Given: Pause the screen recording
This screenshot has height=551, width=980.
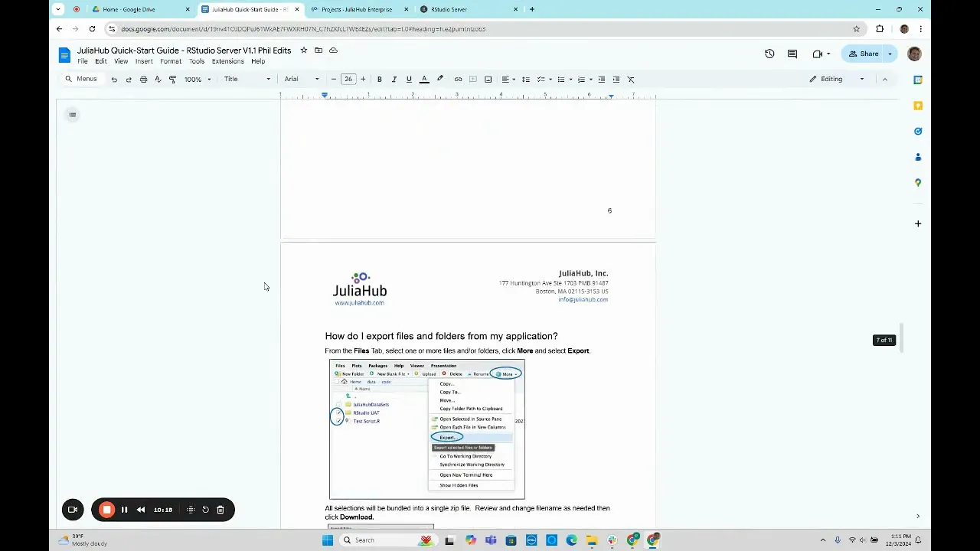Looking at the screenshot, I should point(124,510).
